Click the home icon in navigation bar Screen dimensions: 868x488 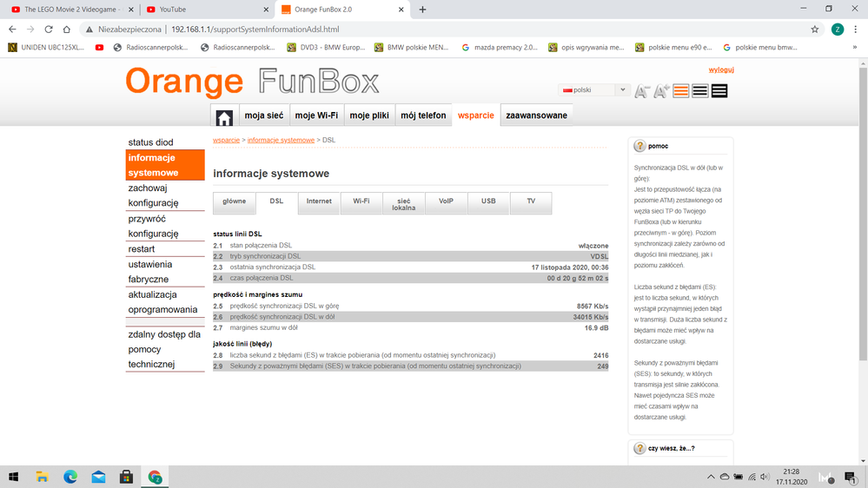pos(224,116)
